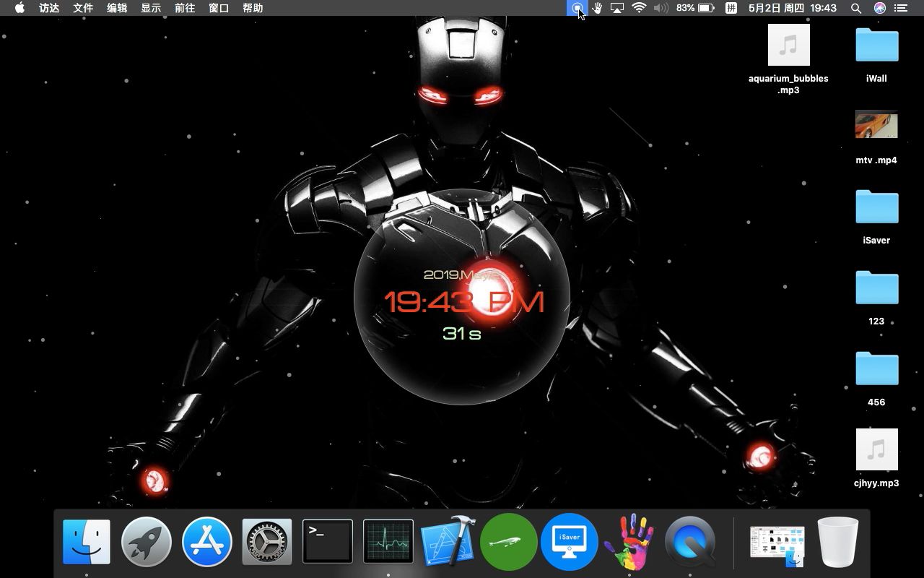Open Notification Center
The height and width of the screenshot is (578, 924).
click(901, 8)
